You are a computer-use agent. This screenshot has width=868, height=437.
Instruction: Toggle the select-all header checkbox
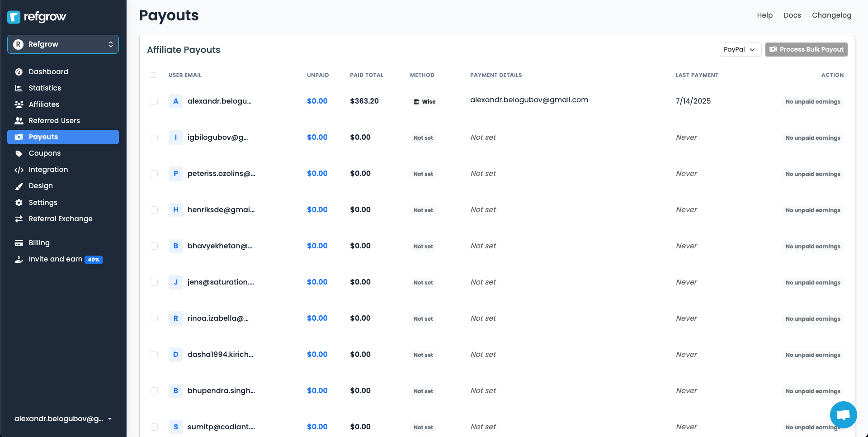[153, 75]
